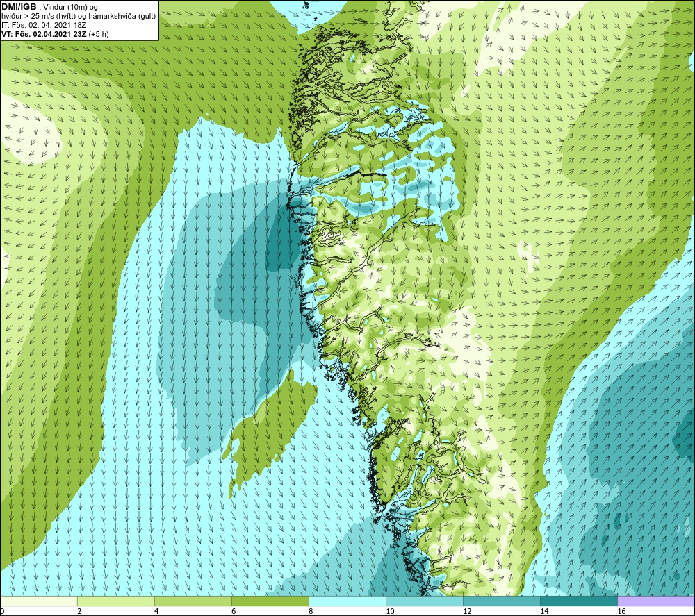This screenshot has height=616, width=695.
Task: Click the legend value label '2'
Action: [79, 612]
